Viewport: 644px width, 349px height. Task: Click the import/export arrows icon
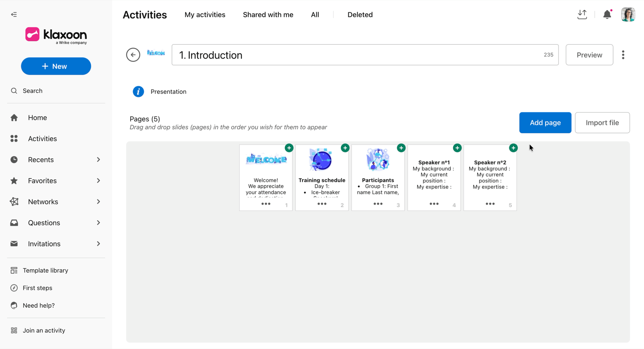coord(582,14)
